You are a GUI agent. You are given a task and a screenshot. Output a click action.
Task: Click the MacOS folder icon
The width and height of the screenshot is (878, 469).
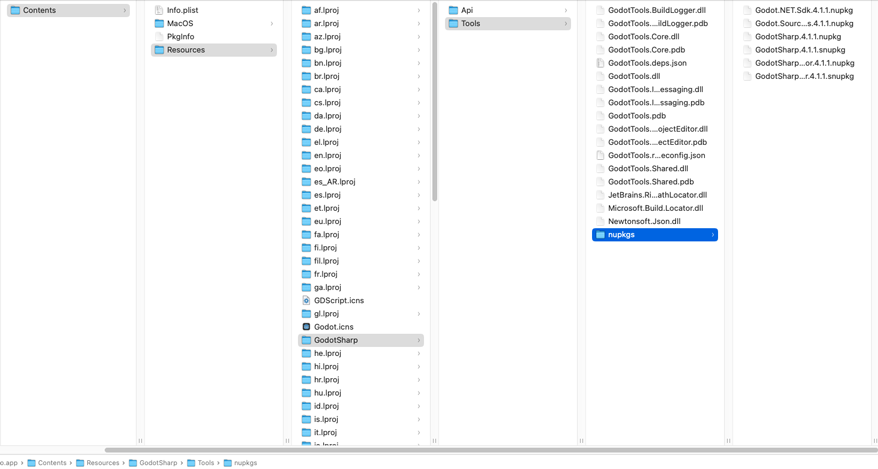coord(159,23)
